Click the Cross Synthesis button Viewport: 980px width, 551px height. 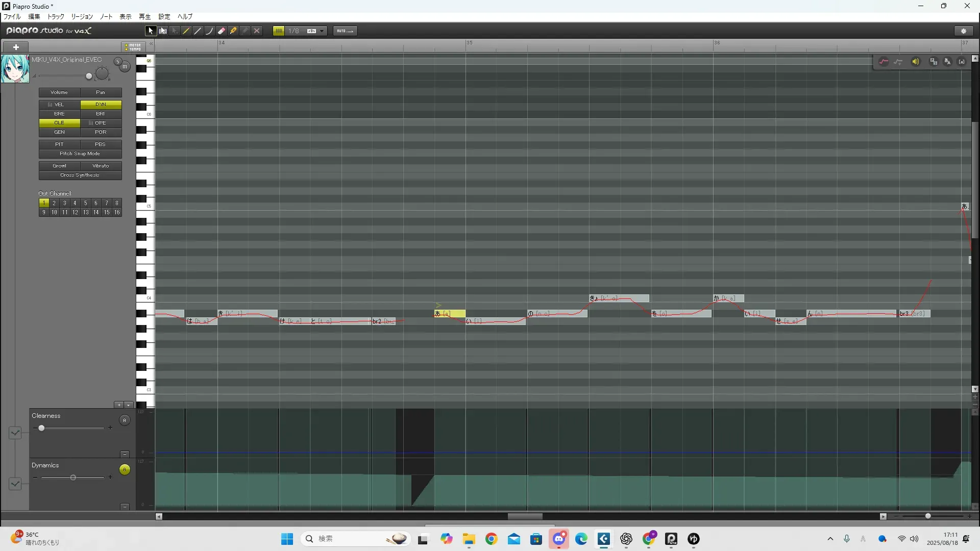pyautogui.click(x=80, y=175)
